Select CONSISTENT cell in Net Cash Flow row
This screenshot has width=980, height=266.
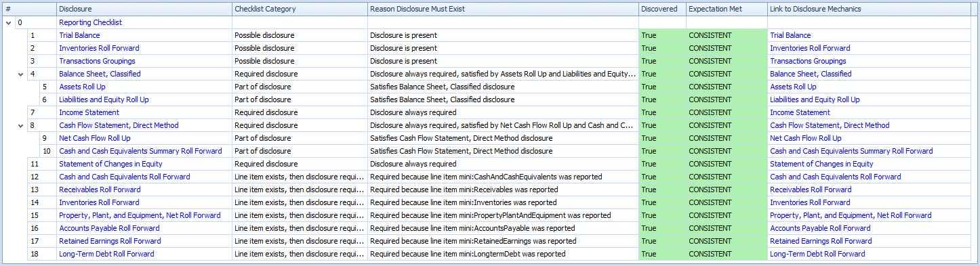[727, 138]
